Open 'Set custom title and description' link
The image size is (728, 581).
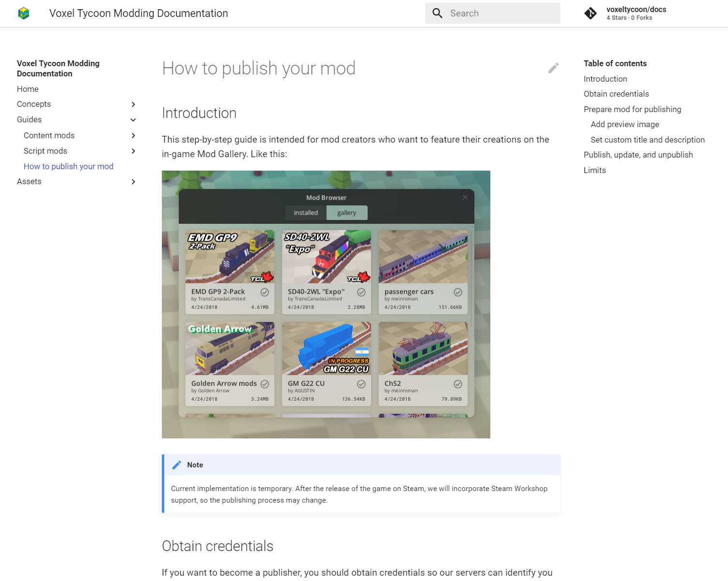tap(647, 140)
